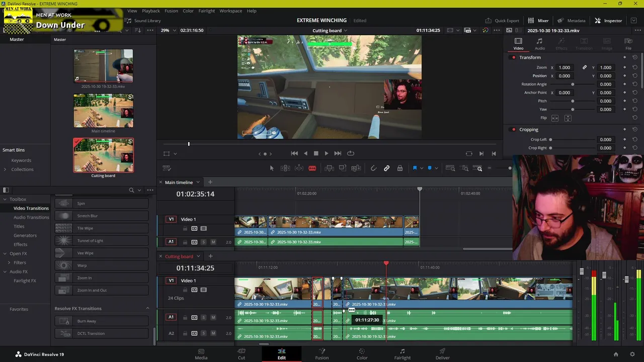Activate the Dynamic Trim Mode tool
Screen dimensions: 644x362
[x=299, y=168]
